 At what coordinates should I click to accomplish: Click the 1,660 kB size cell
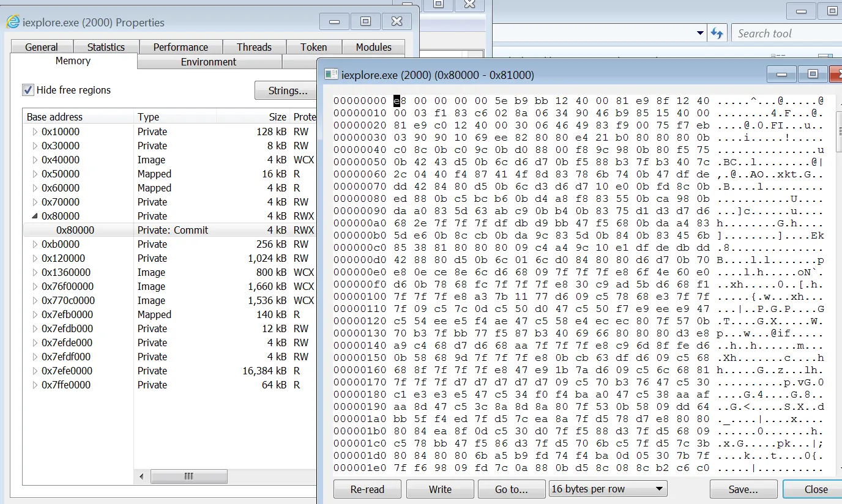267,286
